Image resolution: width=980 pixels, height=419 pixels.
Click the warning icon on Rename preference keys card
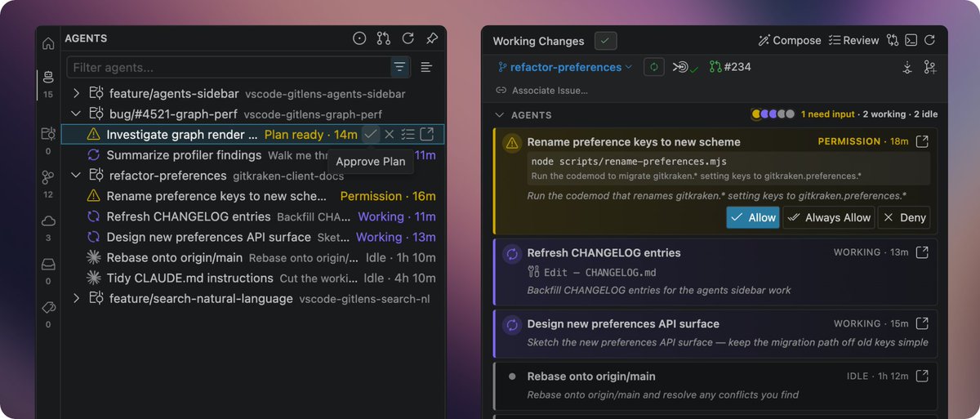click(x=512, y=143)
